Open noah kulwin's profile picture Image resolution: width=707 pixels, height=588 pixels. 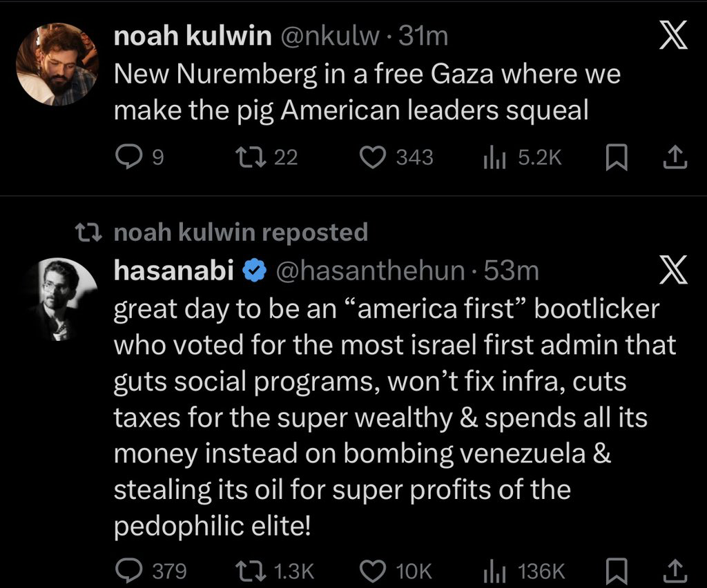click(x=57, y=64)
